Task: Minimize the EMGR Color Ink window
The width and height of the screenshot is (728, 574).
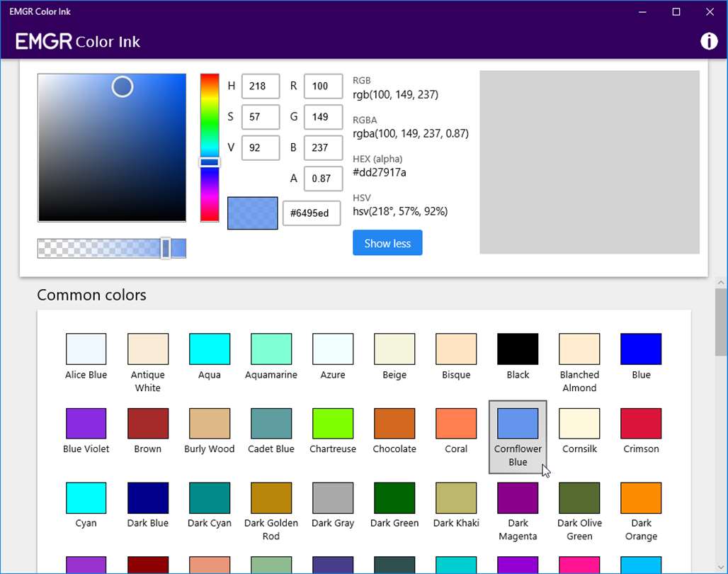Action: coord(642,11)
